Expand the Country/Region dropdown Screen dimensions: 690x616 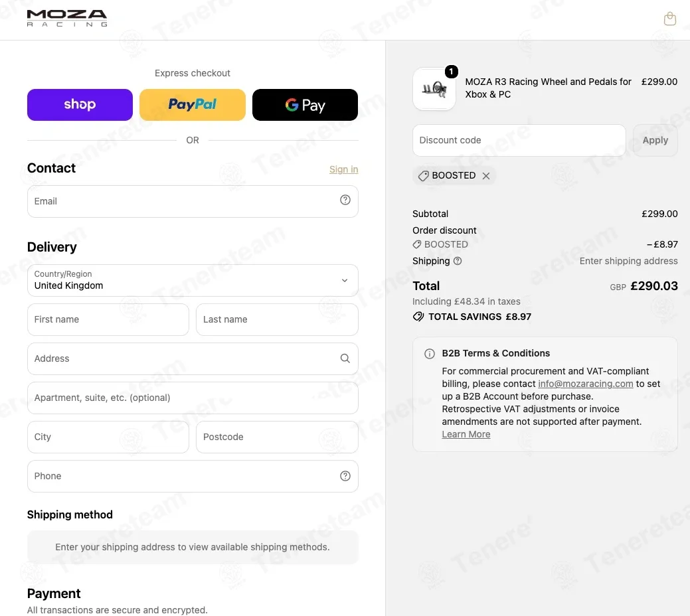pyautogui.click(x=193, y=280)
